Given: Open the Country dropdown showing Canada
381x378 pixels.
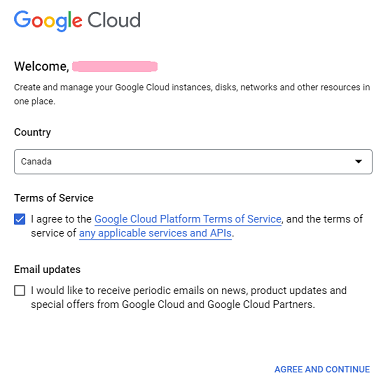Looking at the screenshot, I should pos(193,162).
